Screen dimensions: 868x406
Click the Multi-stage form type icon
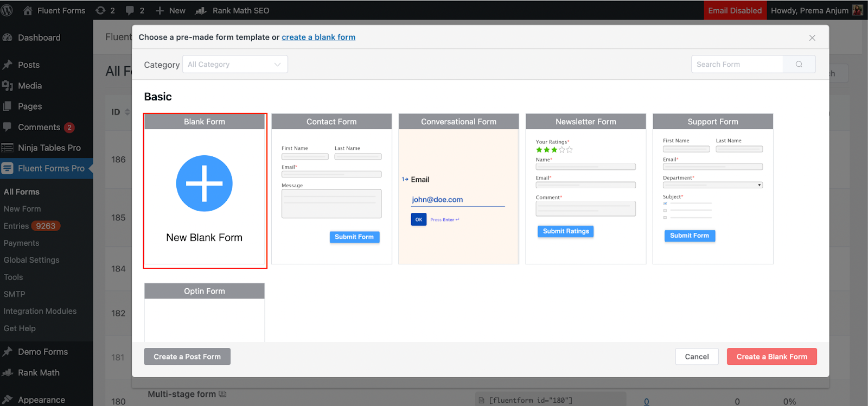point(222,394)
